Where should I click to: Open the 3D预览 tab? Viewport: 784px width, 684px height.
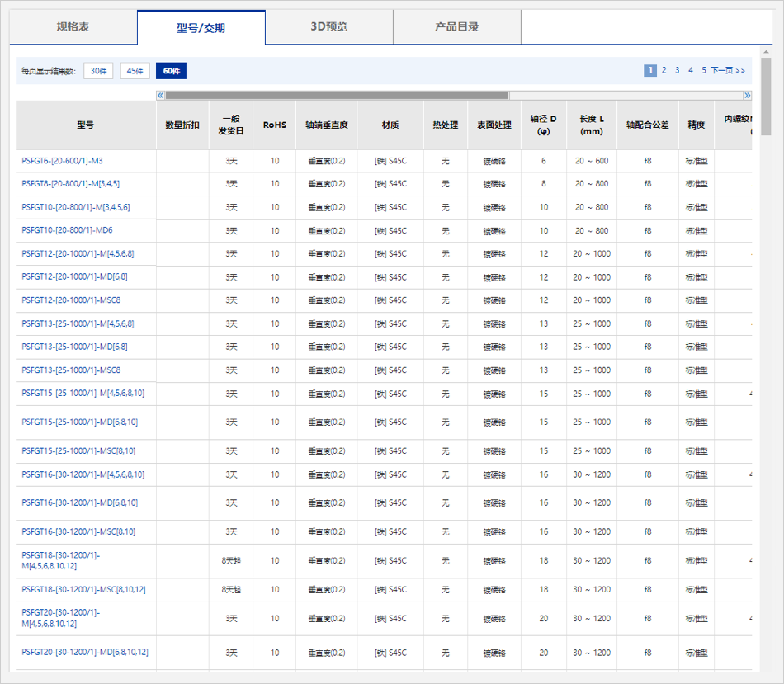click(328, 27)
